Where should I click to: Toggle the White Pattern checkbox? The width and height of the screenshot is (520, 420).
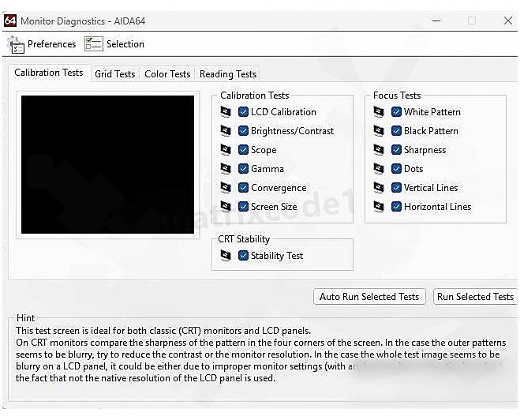(396, 112)
